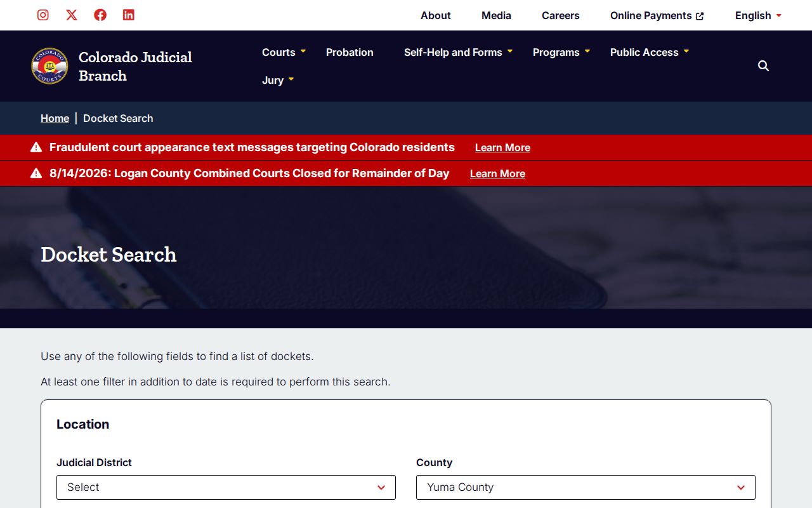Click the external link icon beside Online Payments
Screen dimensions: 812x508
click(700, 16)
